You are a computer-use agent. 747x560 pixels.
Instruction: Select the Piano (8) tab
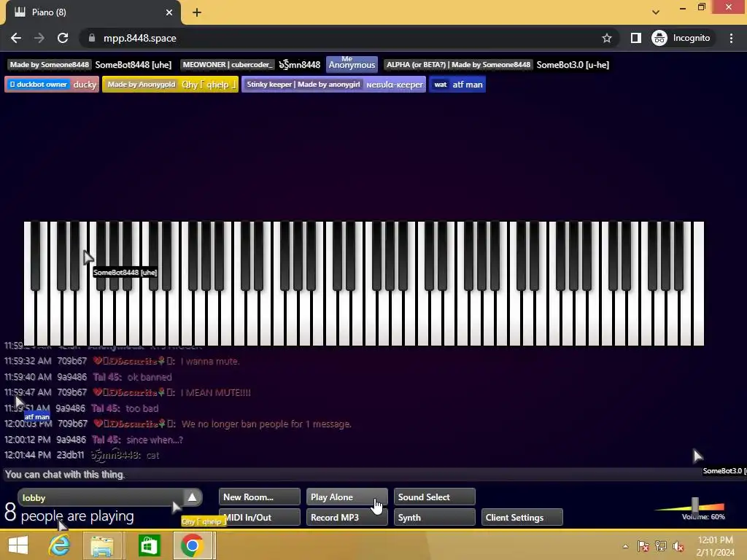point(93,12)
